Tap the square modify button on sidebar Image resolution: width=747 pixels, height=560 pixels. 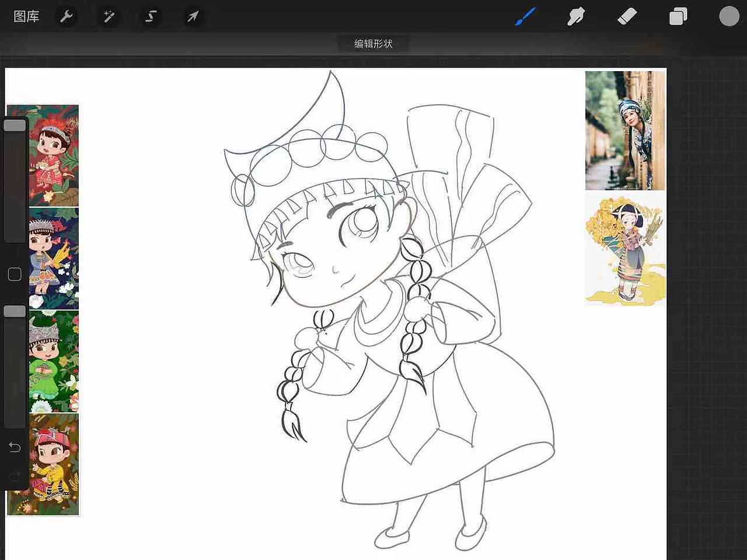15,274
